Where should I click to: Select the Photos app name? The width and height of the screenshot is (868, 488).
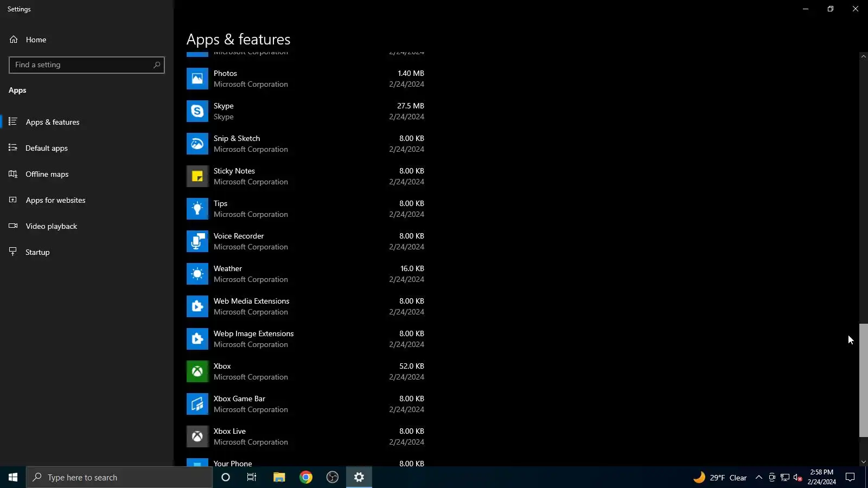pos(225,73)
